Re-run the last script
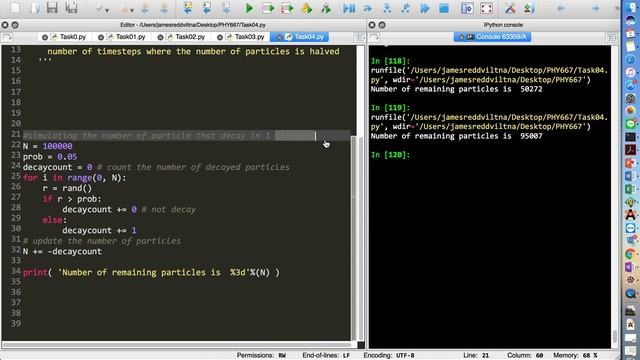 pos(326,8)
